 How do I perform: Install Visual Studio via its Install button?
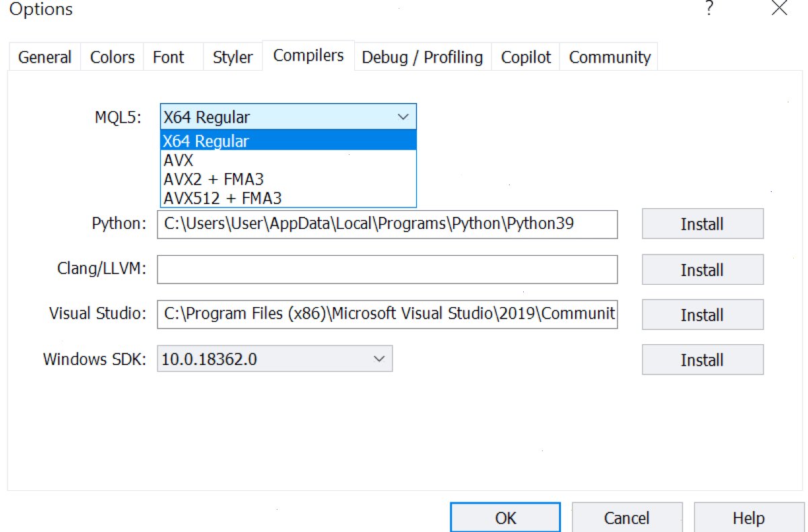(x=702, y=314)
